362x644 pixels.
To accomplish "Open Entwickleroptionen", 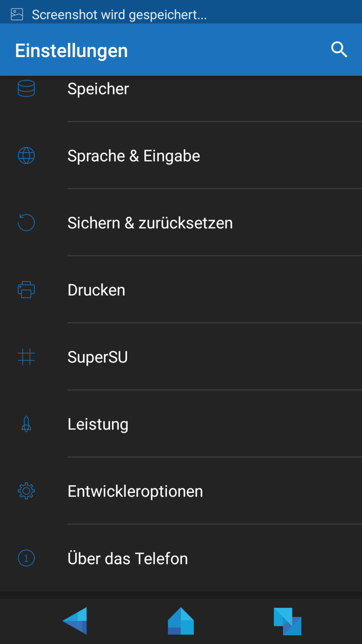I will (x=135, y=491).
